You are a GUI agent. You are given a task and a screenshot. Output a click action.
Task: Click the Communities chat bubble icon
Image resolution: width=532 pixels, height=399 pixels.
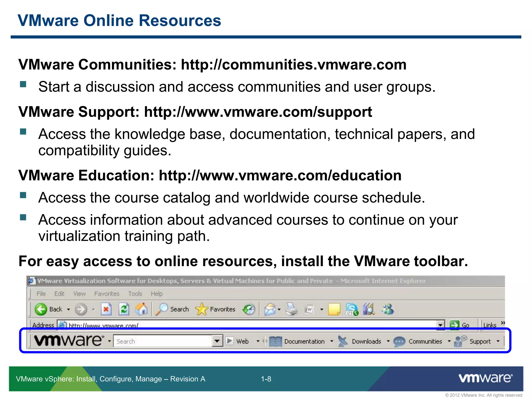click(x=399, y=342)
